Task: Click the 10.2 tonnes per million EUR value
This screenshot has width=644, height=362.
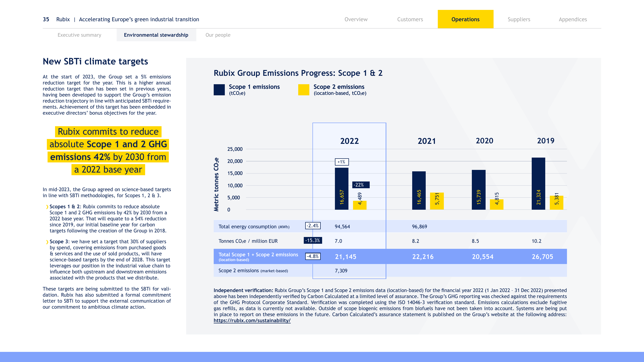Action: 536,241
